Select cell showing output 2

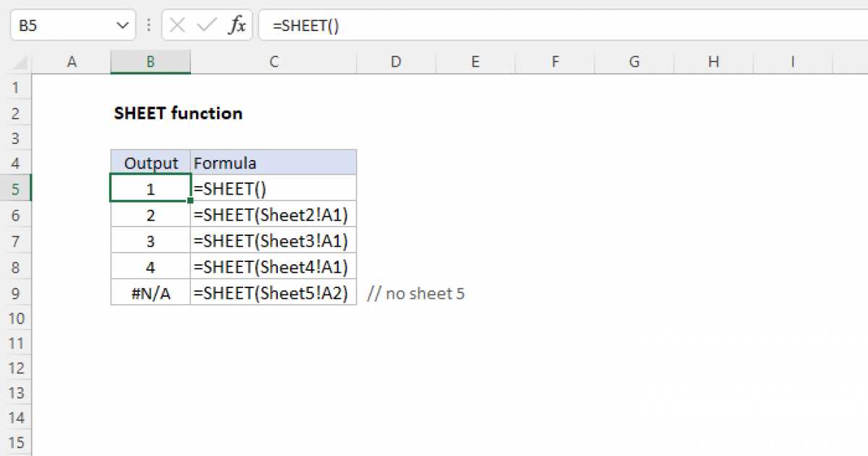(150, 214)
